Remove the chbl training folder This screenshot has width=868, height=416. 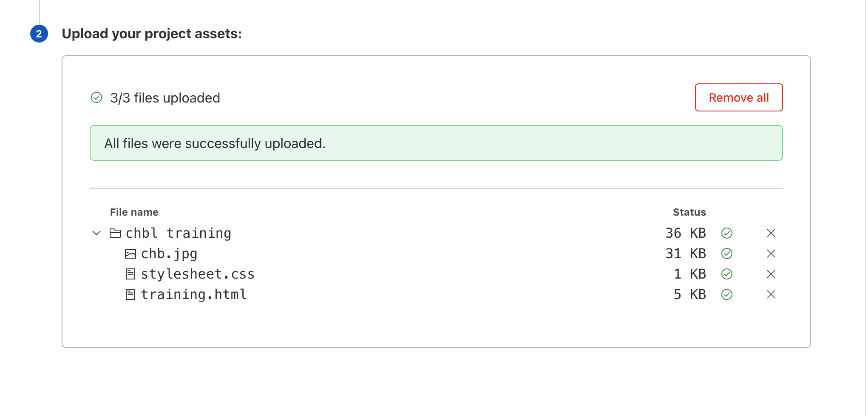point(771,233)
